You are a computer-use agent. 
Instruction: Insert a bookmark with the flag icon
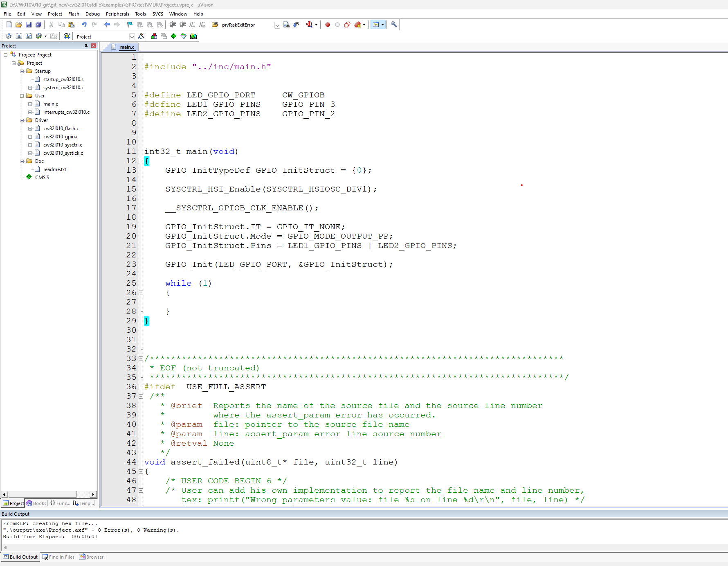(x=130, y=25)
